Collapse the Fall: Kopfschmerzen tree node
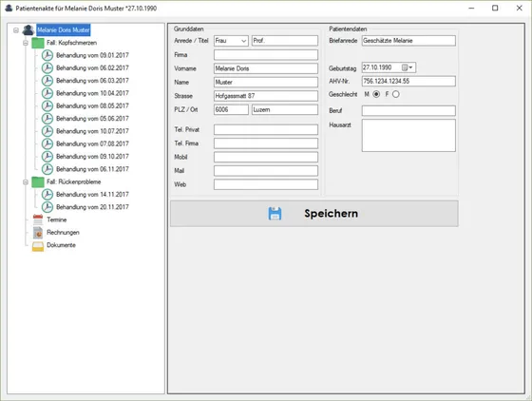Viewport: 532px width, 401px height. pos(26,43)
